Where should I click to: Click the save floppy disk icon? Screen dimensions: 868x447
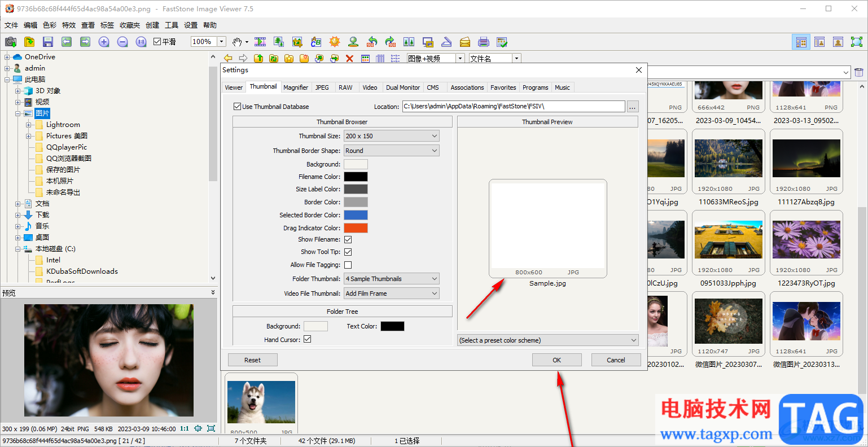pos(48,42)
